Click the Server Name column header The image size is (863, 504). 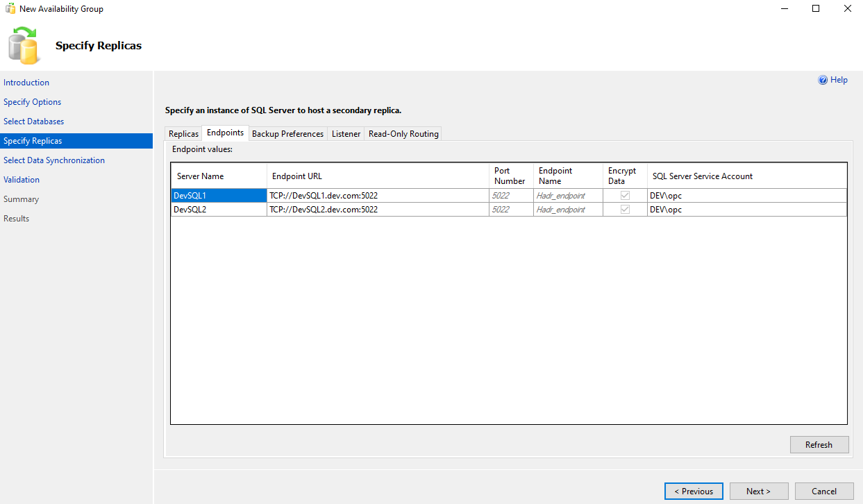point(219,176)
